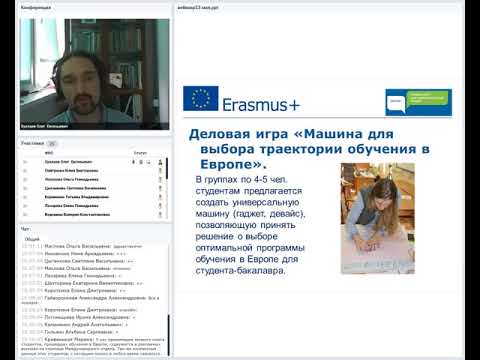
Task: Click the Участники panel title
Action: tap(32, 143)
